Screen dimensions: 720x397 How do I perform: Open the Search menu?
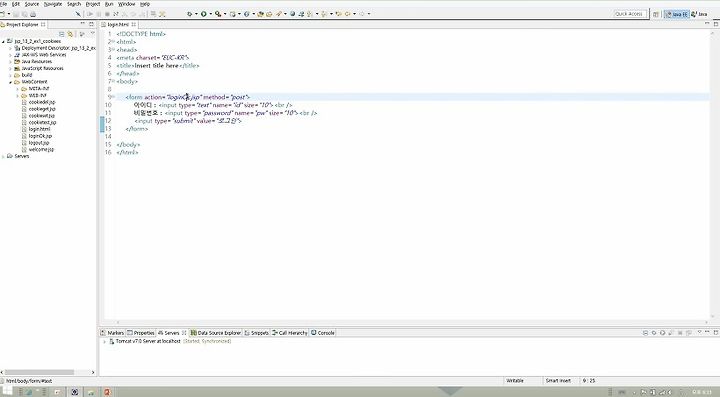click(x=74, y=4)
